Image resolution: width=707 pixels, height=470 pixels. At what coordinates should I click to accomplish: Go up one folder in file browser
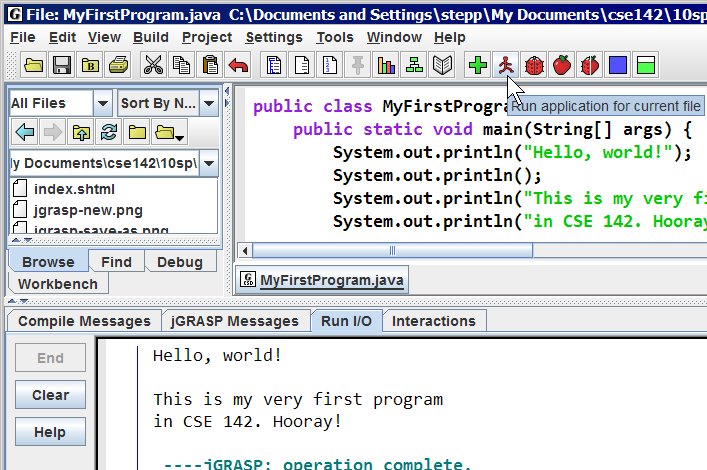tap(81, 132)
